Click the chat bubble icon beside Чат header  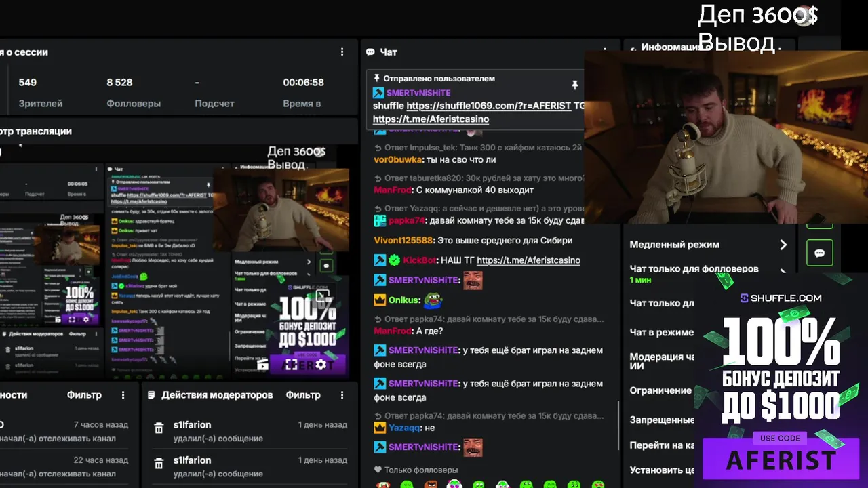click(x=370, y=52)
